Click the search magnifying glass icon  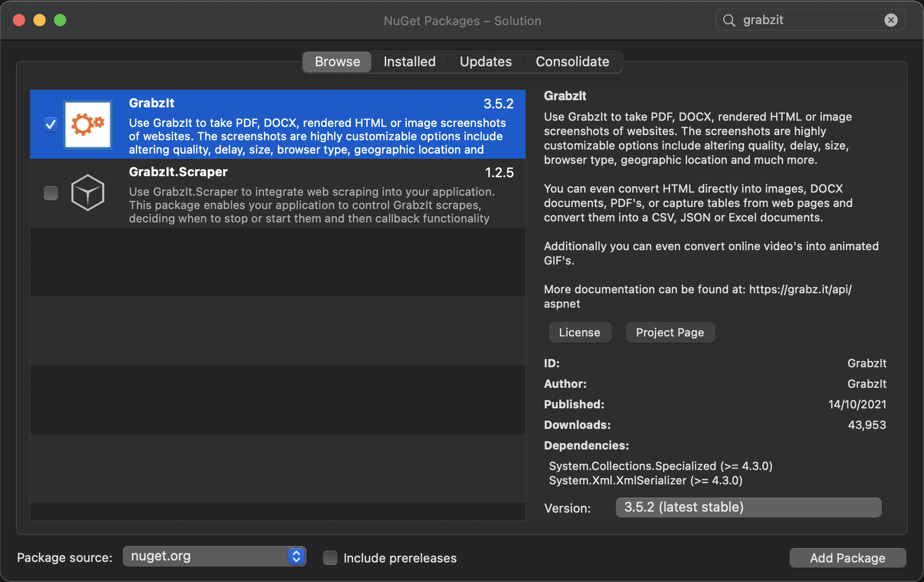[729, 20]
